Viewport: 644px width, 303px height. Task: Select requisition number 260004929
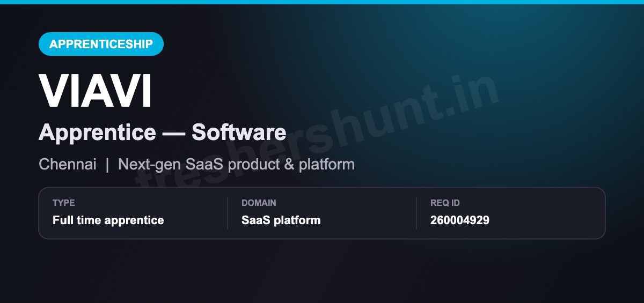pos(460,220)
